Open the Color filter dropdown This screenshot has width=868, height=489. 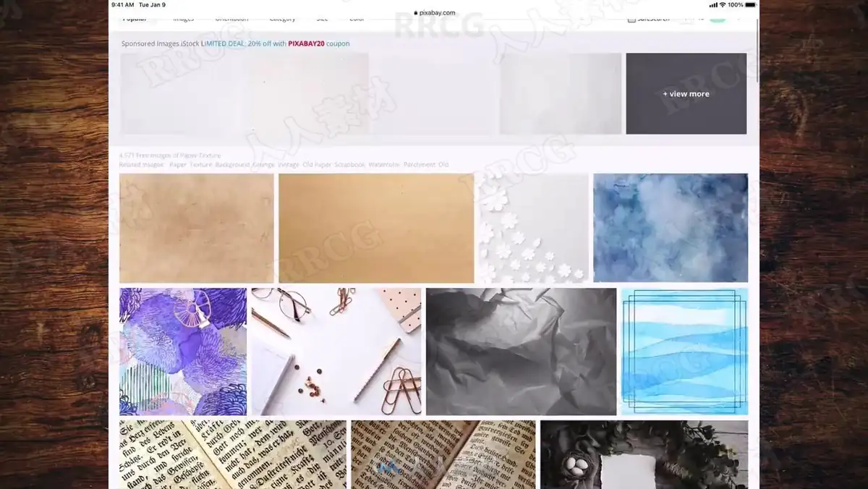[357, 19]
